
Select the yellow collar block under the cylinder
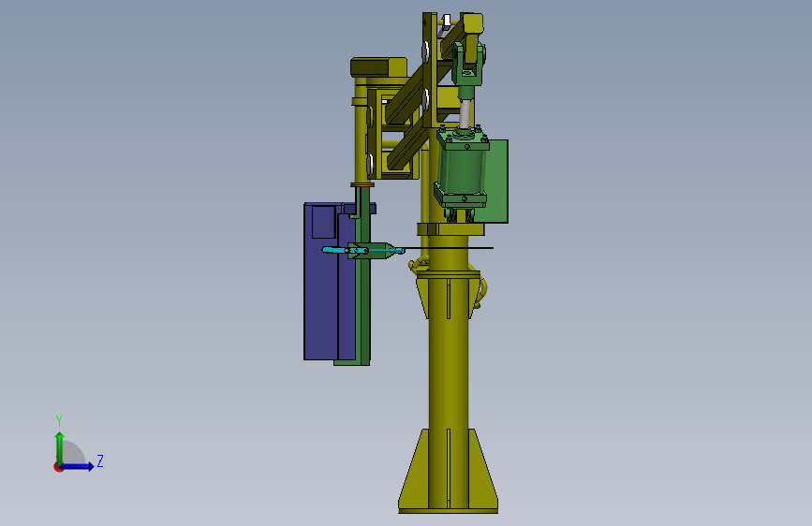point(450,228)
